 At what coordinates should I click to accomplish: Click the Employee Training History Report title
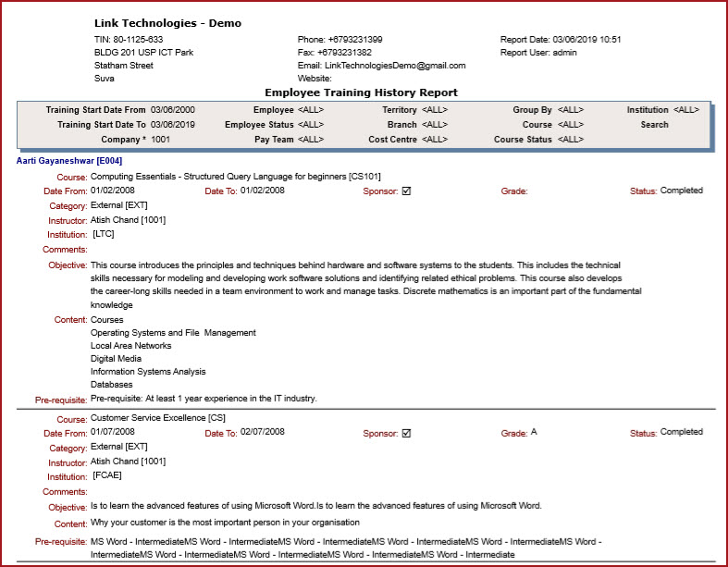click(361, 92)
